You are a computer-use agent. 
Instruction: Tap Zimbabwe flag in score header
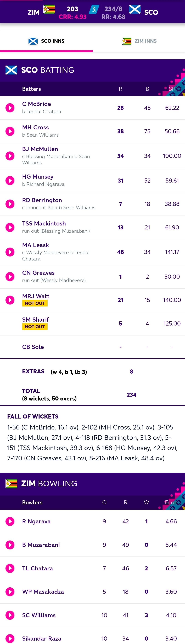(x=49, y=9)
